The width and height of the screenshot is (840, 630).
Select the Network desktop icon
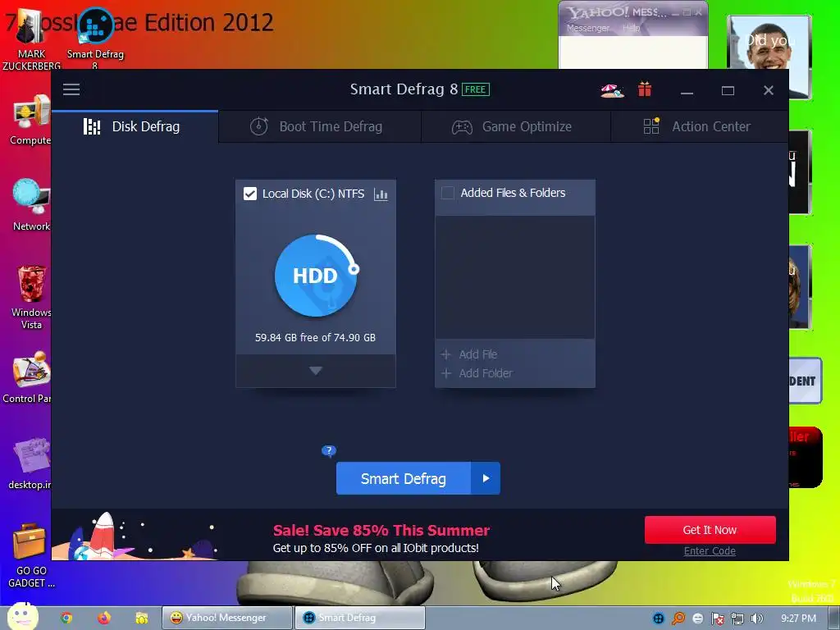[31, 205]
